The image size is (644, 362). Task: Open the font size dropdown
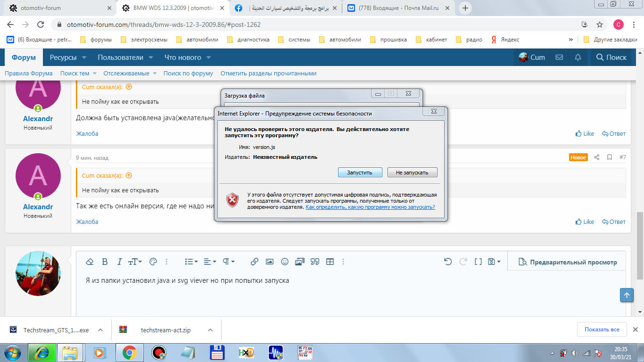click(x=135, y=262)
